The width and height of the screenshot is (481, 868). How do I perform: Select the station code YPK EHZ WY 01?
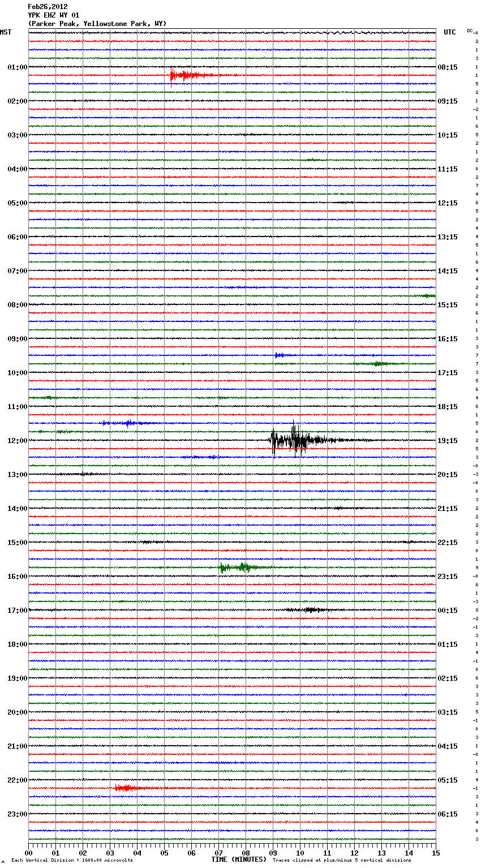point(54,15)
